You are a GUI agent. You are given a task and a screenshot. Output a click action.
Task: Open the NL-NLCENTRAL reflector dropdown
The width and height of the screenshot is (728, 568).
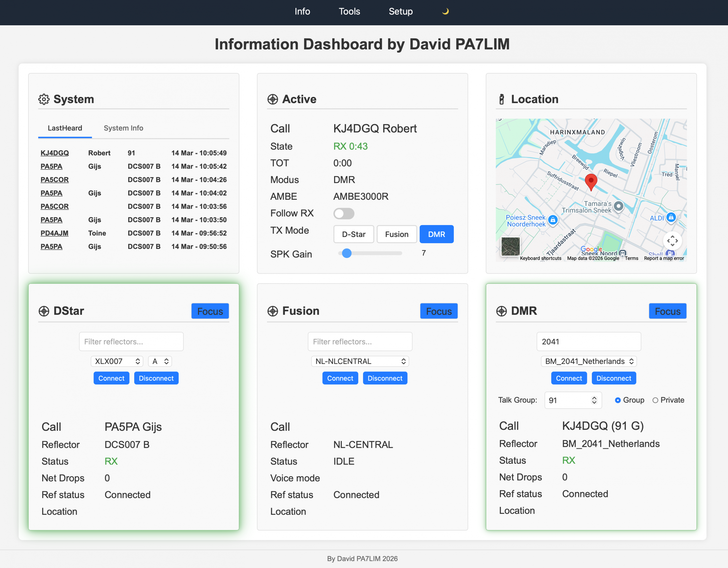click(x=360, y=361)
